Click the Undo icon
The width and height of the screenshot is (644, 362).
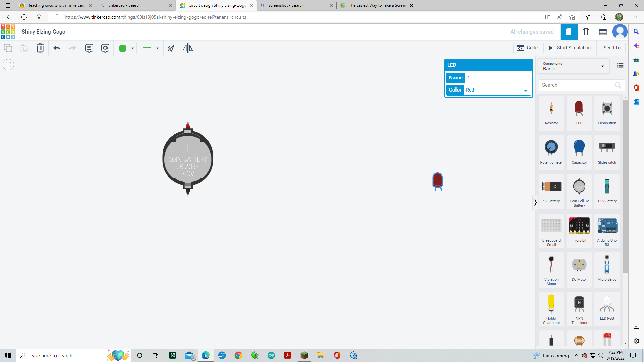point(57,48)
